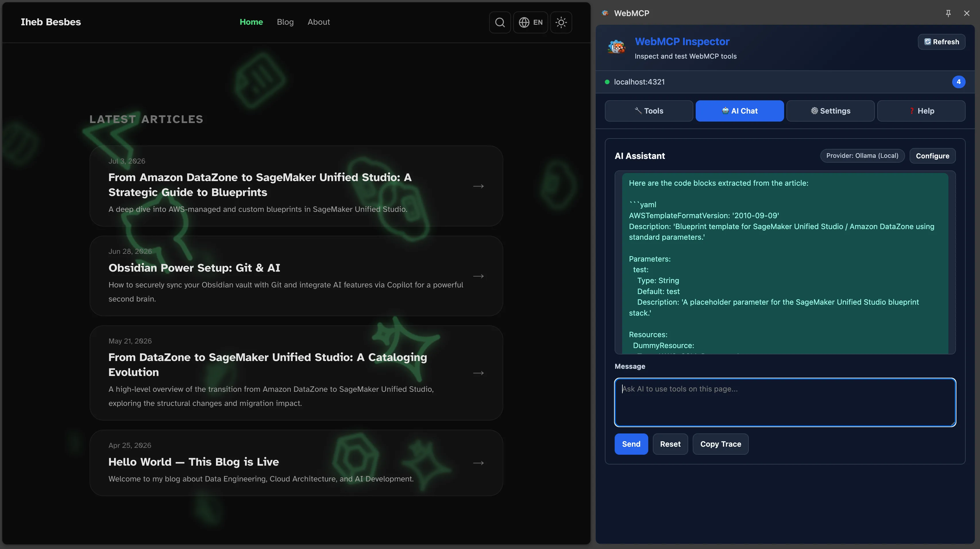Click the Configure button

click(x=932, y=156)
